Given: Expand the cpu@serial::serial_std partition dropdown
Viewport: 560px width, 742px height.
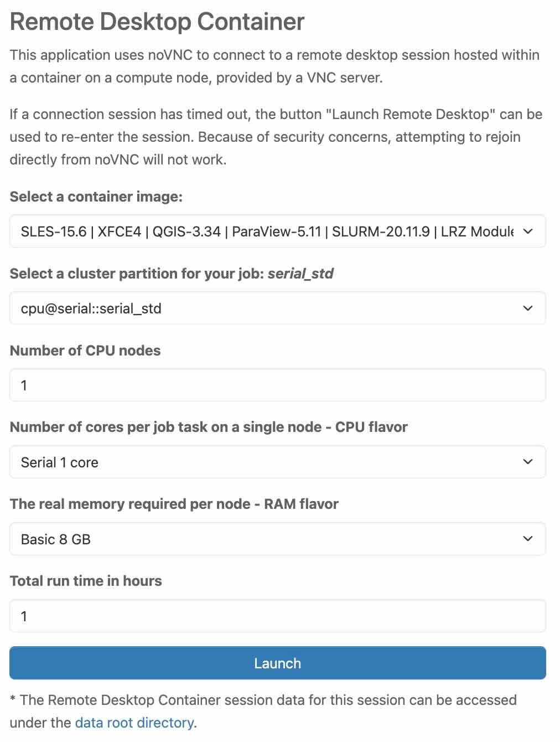Looking at the screenshot, I should (x=266, y=308).
